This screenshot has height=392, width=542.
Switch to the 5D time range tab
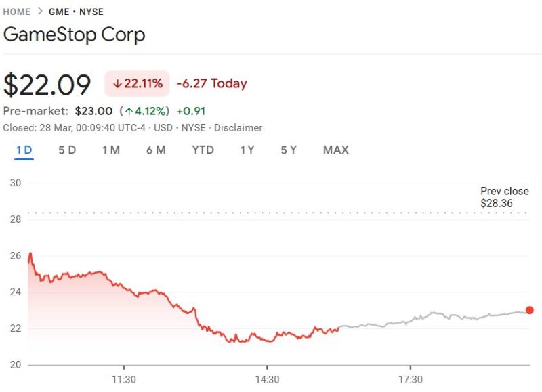click(x=67, y=150)
